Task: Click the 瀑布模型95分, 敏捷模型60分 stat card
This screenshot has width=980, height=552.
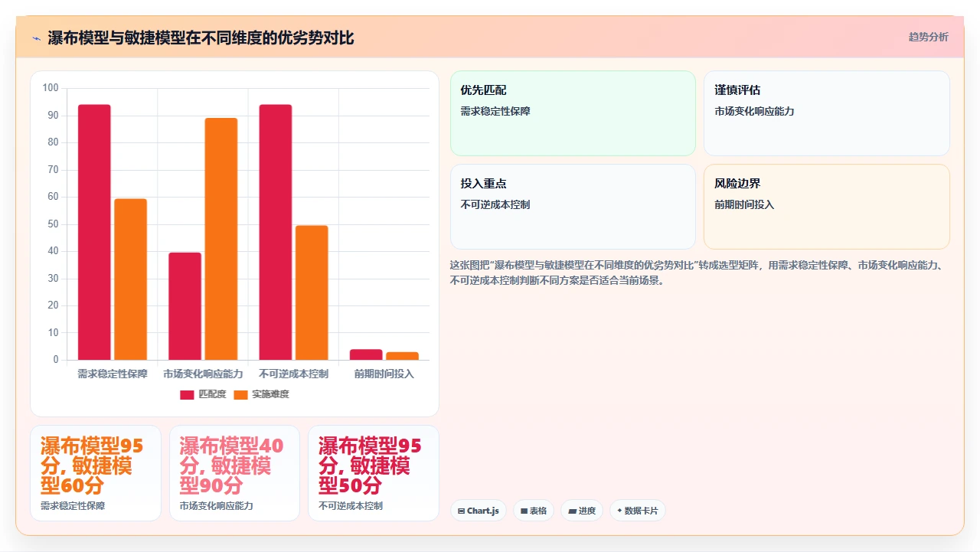Action: (x=96, y=473)
